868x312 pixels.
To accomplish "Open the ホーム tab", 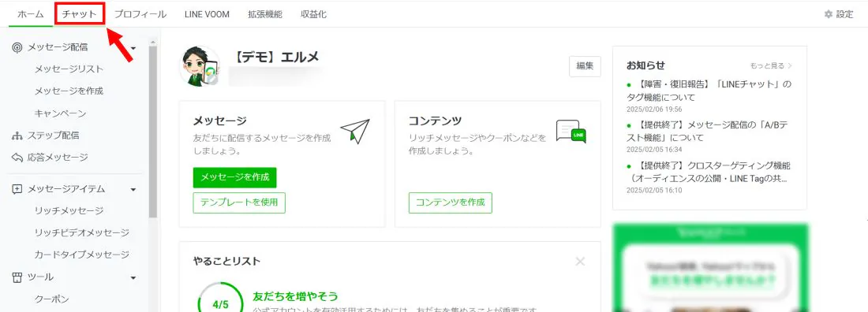I will point(31,14).
